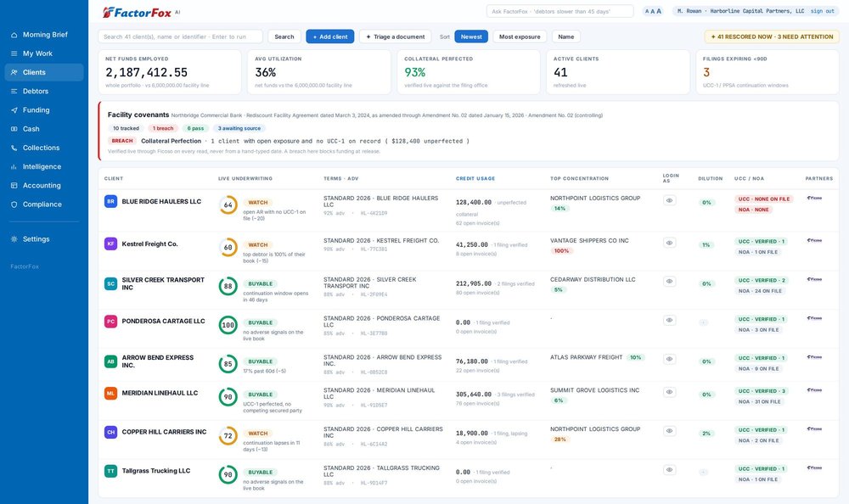Screen dimensions: 849x504
Task: Click the Accounting ledger icon in sidebar
Action: (14, 186)
